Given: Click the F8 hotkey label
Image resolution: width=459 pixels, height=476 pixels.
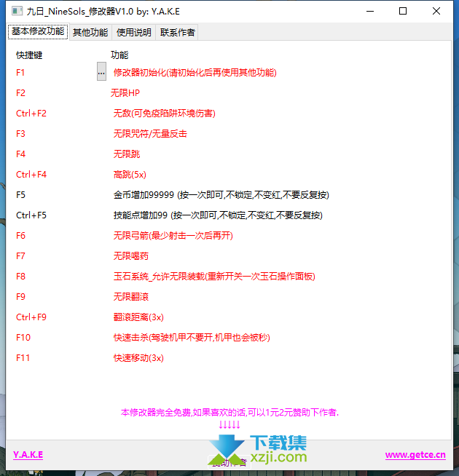Looking at the screenshot, I should pos(20,277).
